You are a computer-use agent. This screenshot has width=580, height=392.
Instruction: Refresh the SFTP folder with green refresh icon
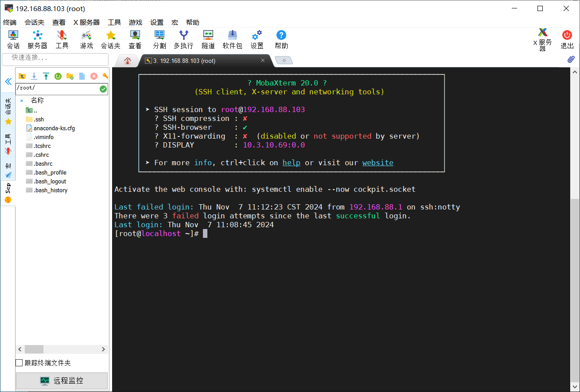point(58,76)
